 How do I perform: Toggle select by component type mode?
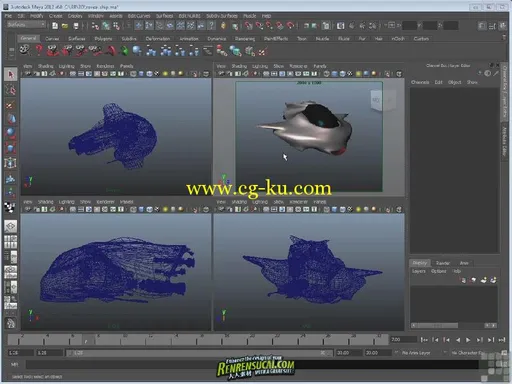(116, 26)
